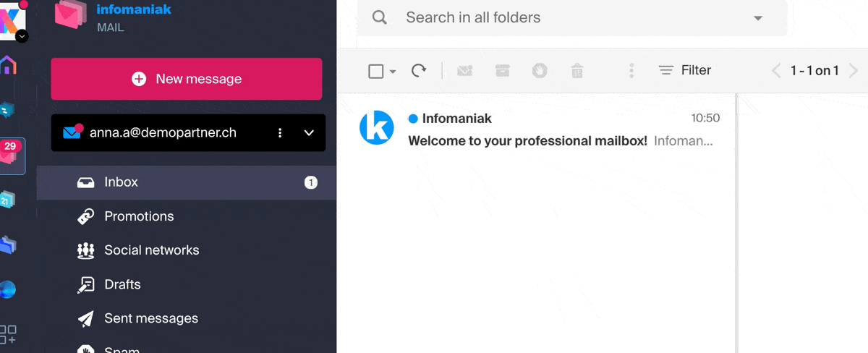Click the delete trash icon
868x353 pixels.
(x=576, y=70)
